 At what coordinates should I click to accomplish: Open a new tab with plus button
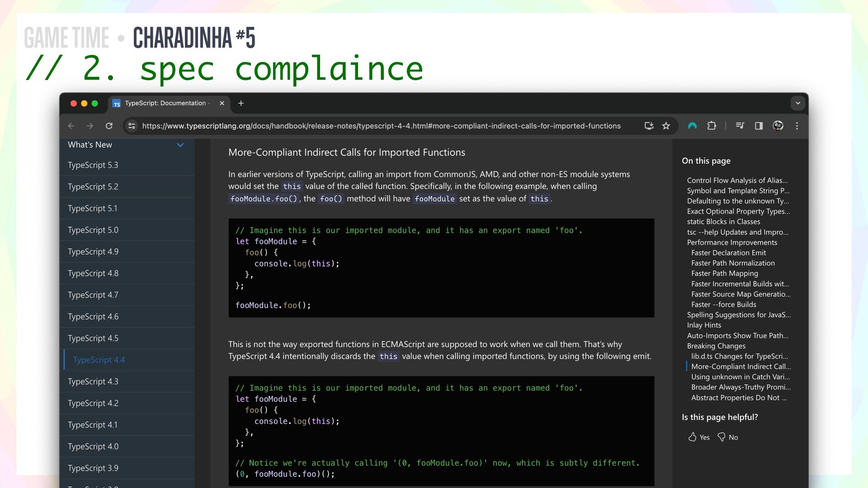tap(241, 103)
